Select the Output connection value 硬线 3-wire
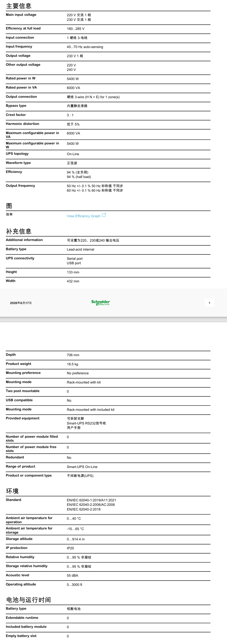227x644 pixels. pyautogui.click(x=93, y=97)
